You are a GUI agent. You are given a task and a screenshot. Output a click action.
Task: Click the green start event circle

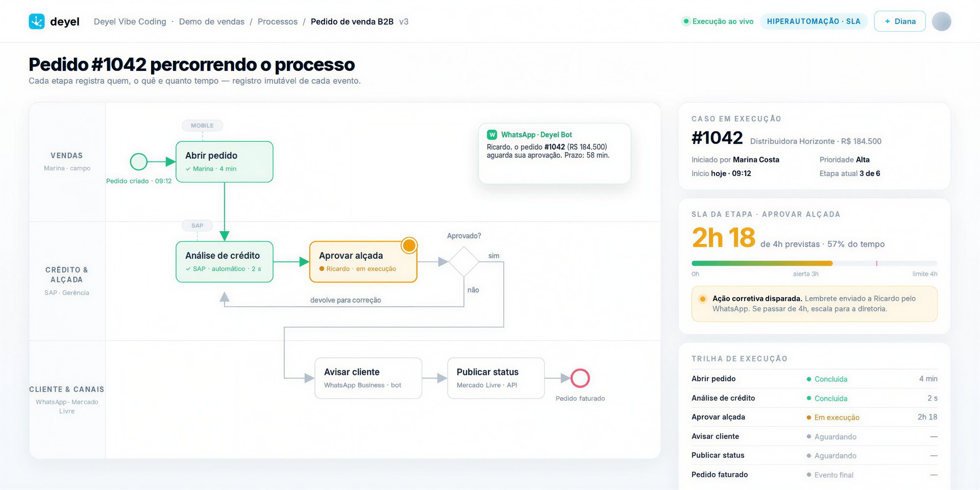(139, 162)
